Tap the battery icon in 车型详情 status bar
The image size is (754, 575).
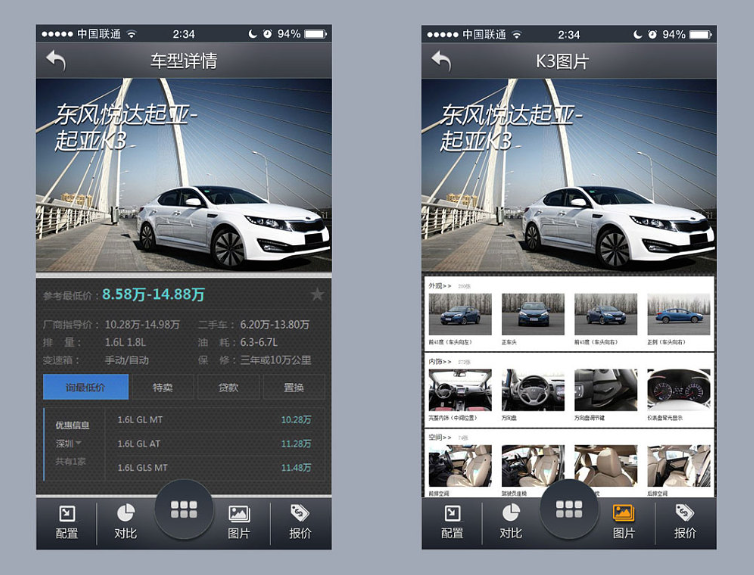pyautogui.click(x=315, y=34)
